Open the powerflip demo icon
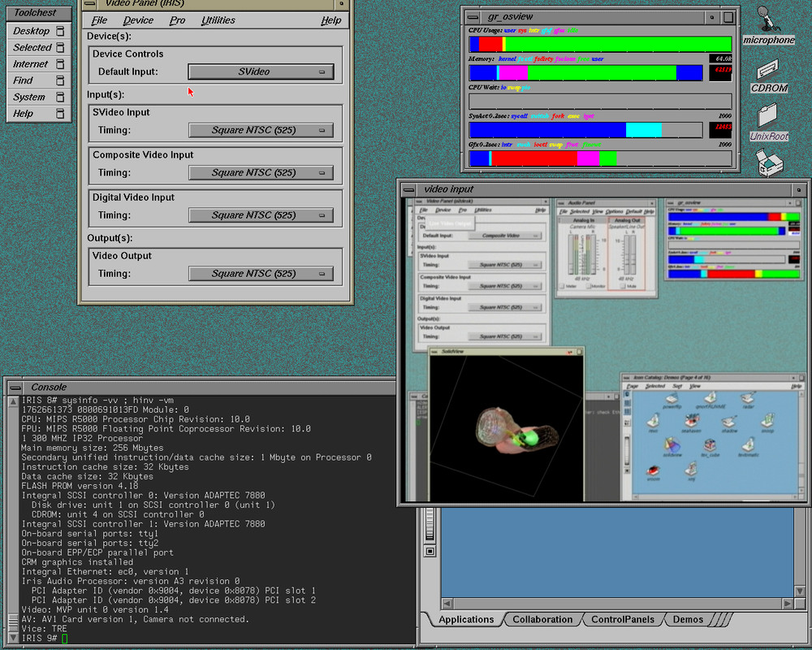Screen dimensions: 812x650 (672, 400)
